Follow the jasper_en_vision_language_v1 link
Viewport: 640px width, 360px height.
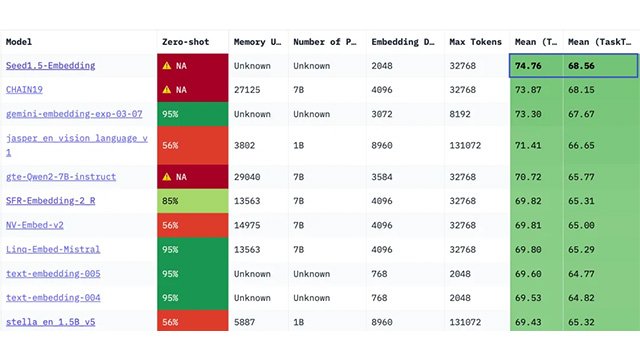coord(77,145)
